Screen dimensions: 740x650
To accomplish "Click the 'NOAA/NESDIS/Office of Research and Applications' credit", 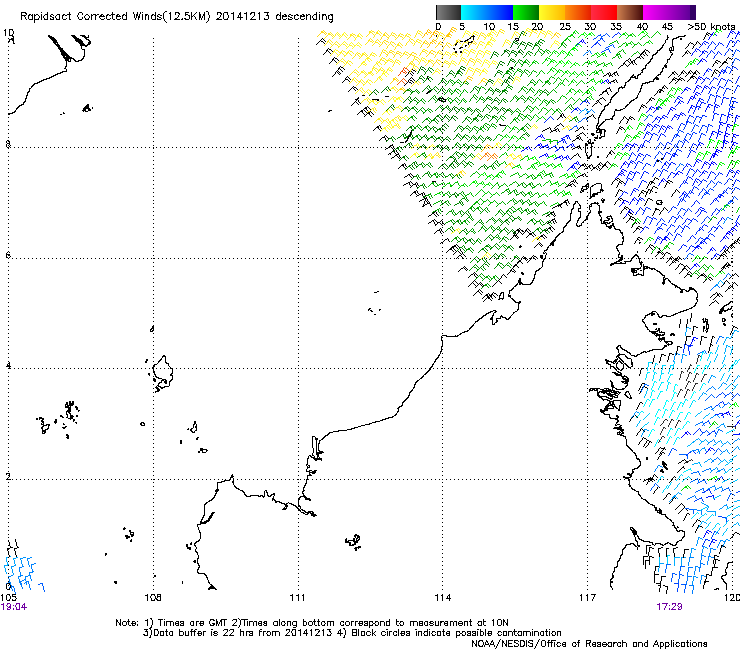I will pos(589,644).
